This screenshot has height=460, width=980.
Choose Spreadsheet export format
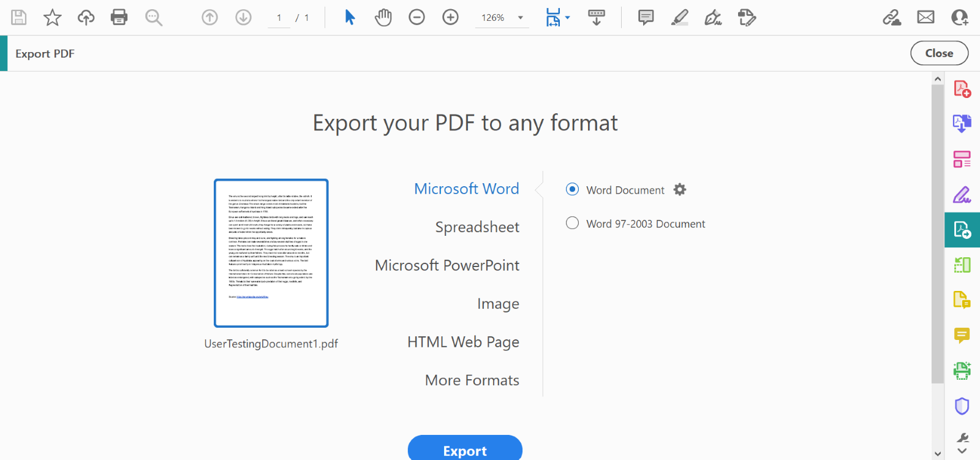click(477, 227)
